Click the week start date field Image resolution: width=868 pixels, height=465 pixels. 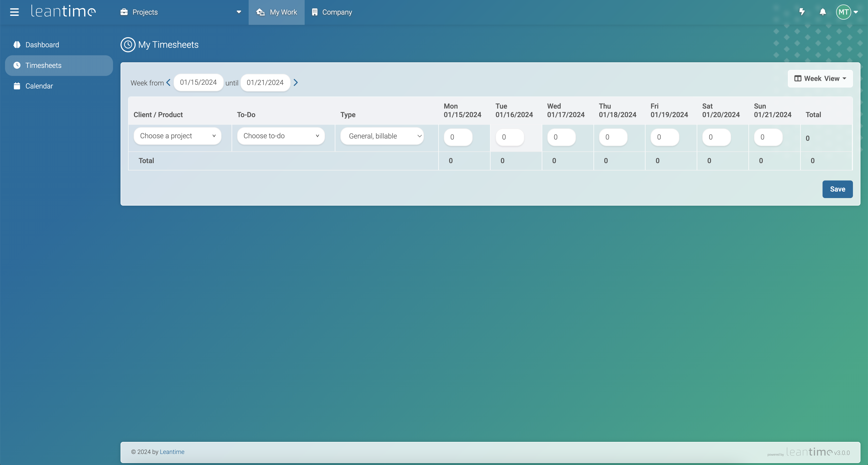tap(198, 82)
